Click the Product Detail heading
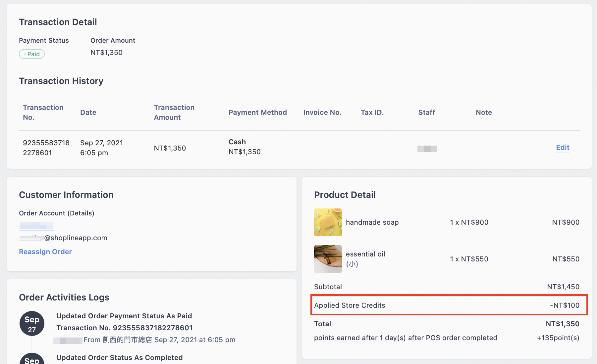Screen dimensions: 597x364 point(345,195)
